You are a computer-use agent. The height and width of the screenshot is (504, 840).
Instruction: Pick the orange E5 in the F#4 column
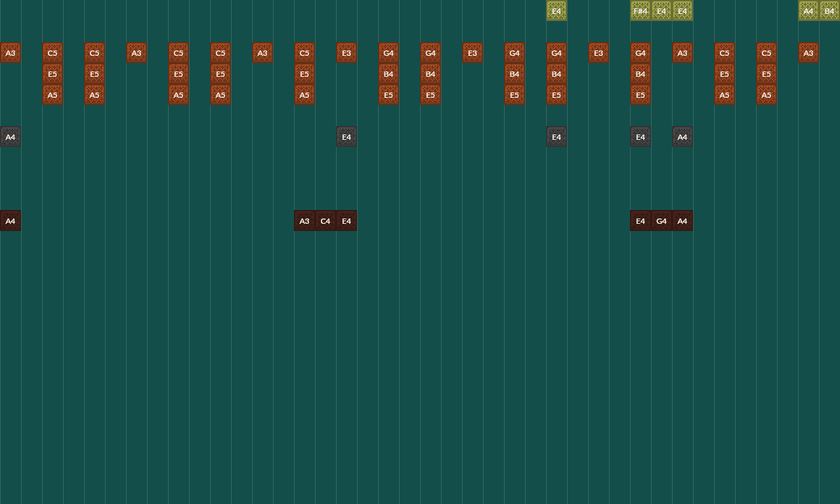tap(640, 94)
